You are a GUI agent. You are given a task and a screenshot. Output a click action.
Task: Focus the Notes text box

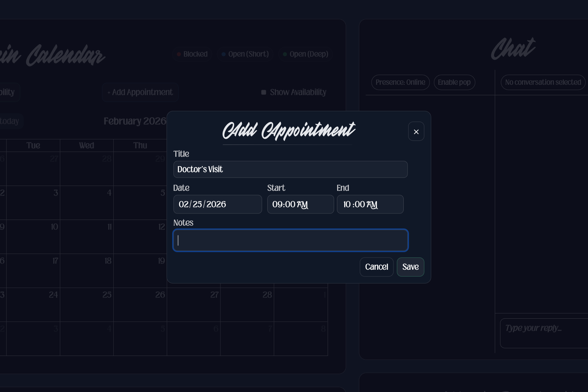click(290, 240)
